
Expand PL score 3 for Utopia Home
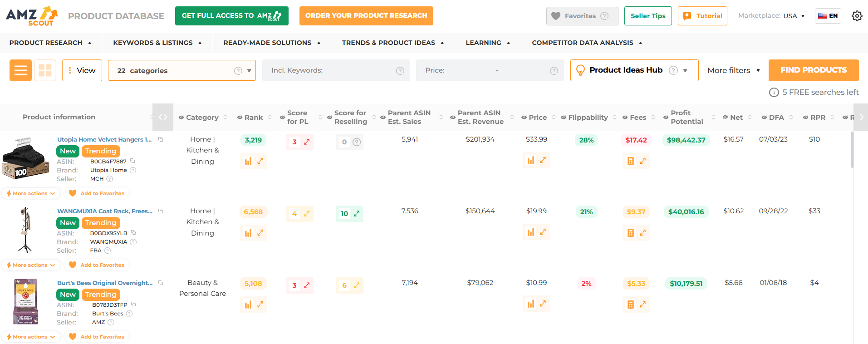pos(307,142)
